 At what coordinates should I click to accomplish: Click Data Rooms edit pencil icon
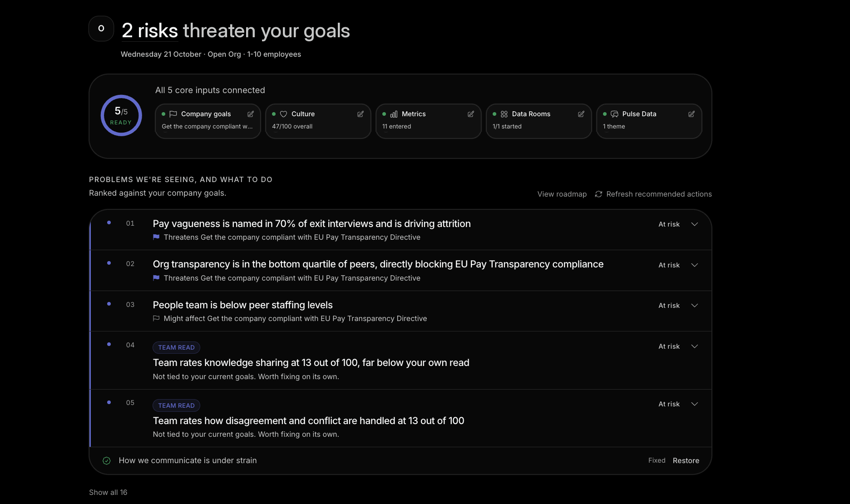tap(581, 114)
